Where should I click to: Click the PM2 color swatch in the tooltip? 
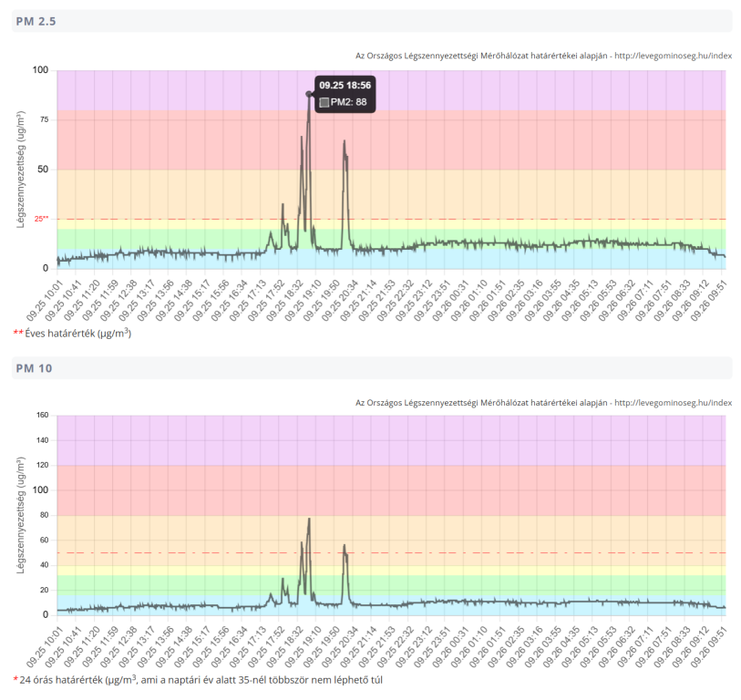[x=324, y=103]
